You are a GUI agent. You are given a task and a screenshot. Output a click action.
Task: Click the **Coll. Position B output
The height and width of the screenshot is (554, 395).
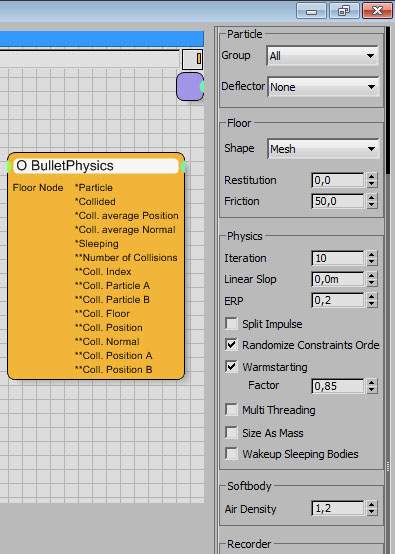[x=113, y=370]
